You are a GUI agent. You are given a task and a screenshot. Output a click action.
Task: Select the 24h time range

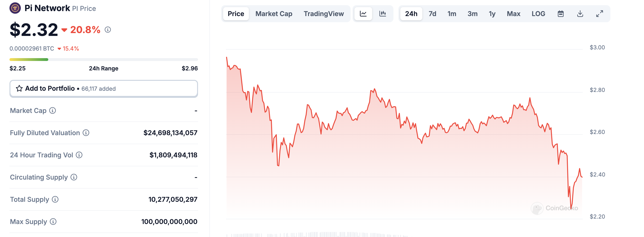click(x=411, y=14)
